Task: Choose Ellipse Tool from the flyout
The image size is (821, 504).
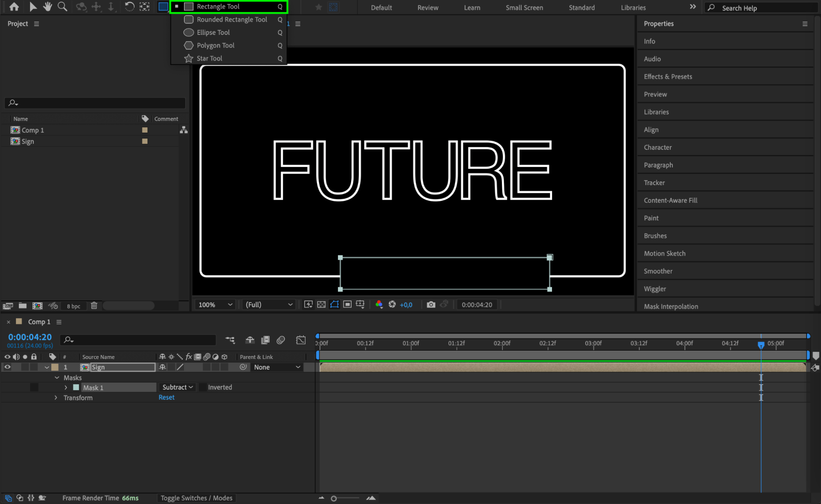Action: (229, 32)
